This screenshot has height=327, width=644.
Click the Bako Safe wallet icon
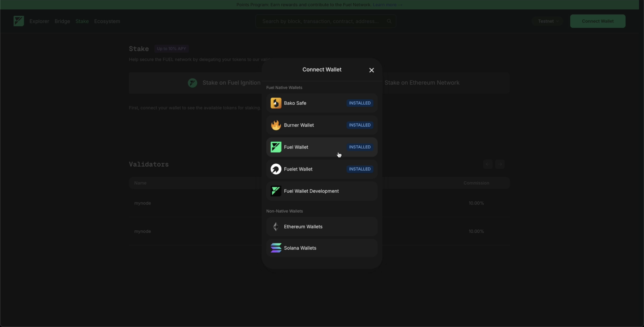tap(276, 103)
